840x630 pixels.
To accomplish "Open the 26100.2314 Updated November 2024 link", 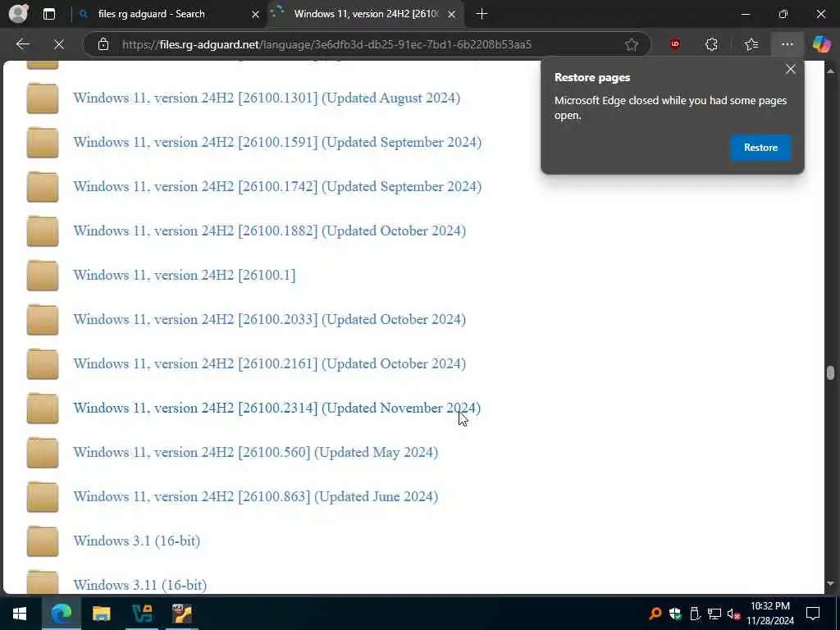I will [277, 409].
